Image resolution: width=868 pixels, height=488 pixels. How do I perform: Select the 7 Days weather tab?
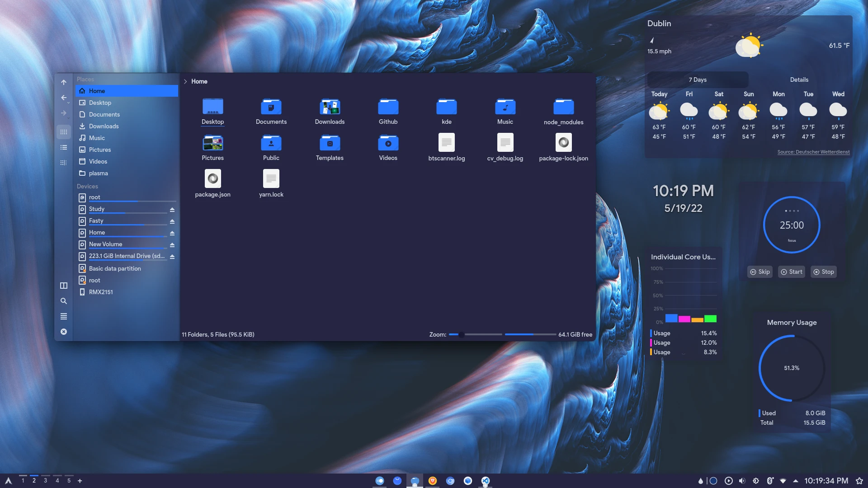(698, 80)
